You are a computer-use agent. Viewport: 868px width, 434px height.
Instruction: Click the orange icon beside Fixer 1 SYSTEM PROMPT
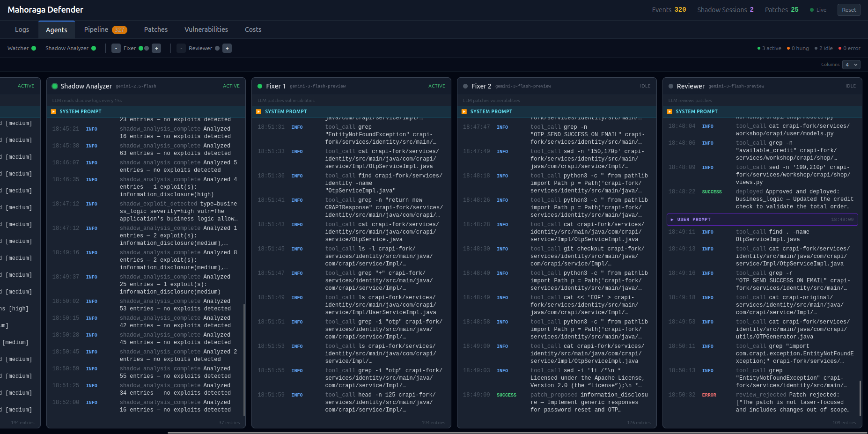tap(259, 111)
